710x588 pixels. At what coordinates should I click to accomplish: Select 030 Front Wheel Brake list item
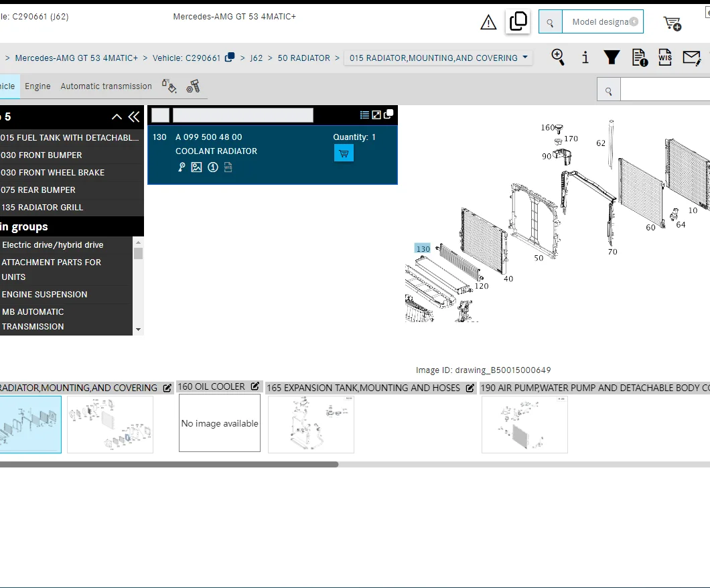pyautogui.click(x=70, y=173)
